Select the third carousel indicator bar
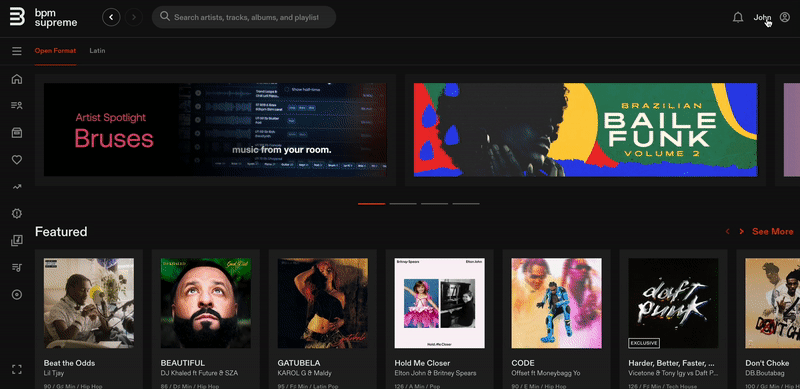The width and height of the screenshot is (800, 389). (435, 204)
